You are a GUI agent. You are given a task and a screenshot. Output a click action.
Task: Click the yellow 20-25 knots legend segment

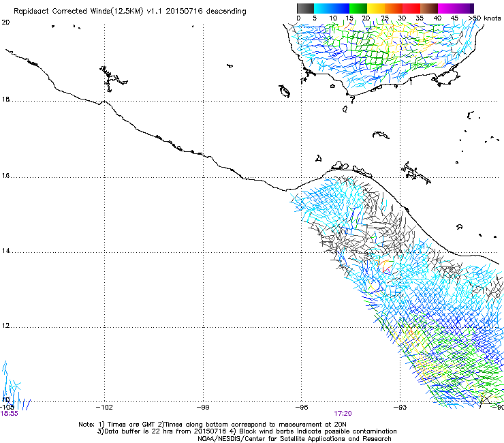[x=376, y=8]
